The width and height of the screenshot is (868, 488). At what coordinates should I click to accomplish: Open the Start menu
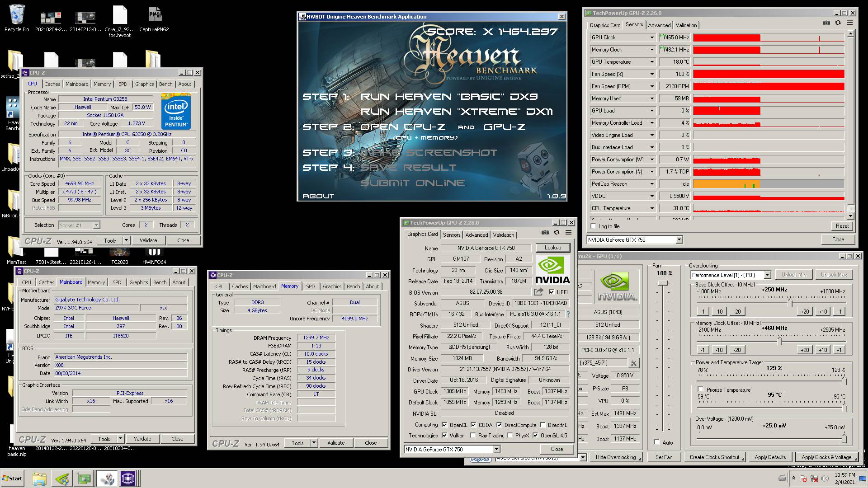[12, 479]
